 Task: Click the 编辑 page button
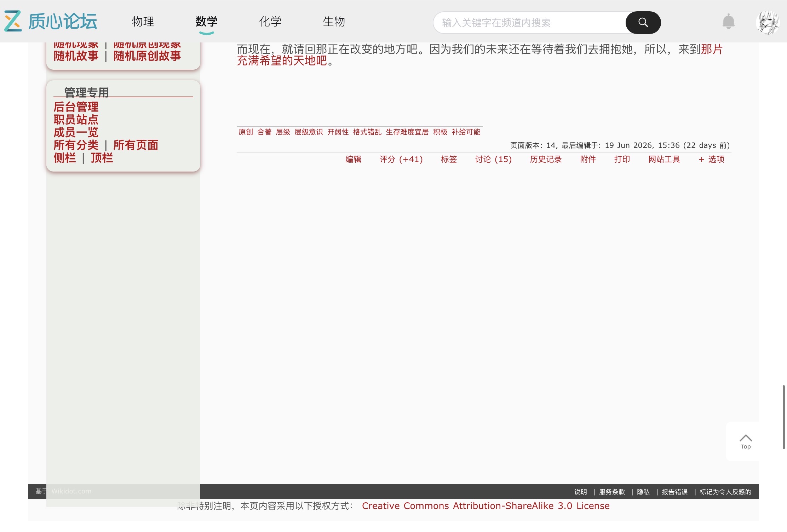click(x=353, y=159)
